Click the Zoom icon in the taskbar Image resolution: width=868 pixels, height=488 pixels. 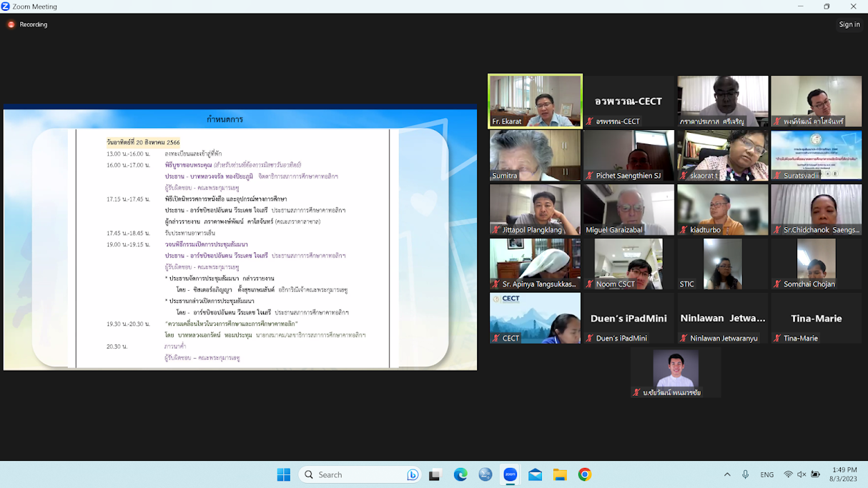511,474
